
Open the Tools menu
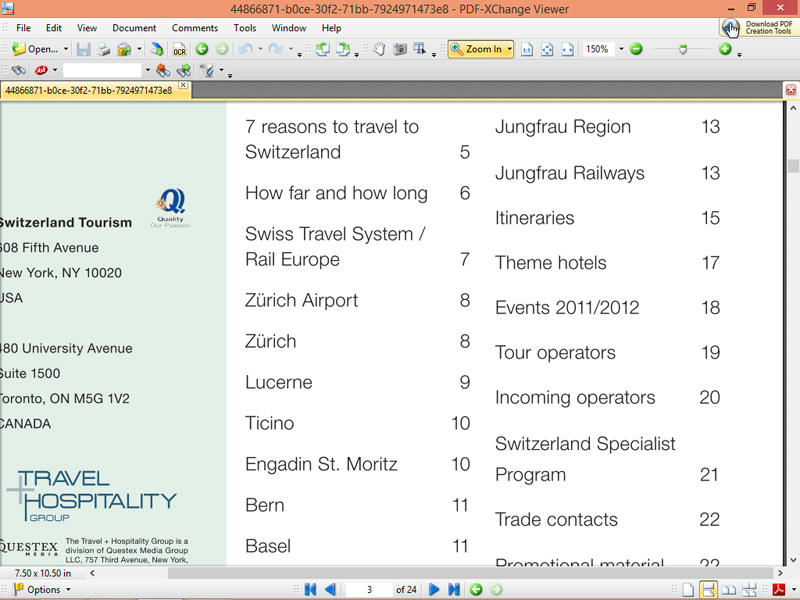coord(245,28)
